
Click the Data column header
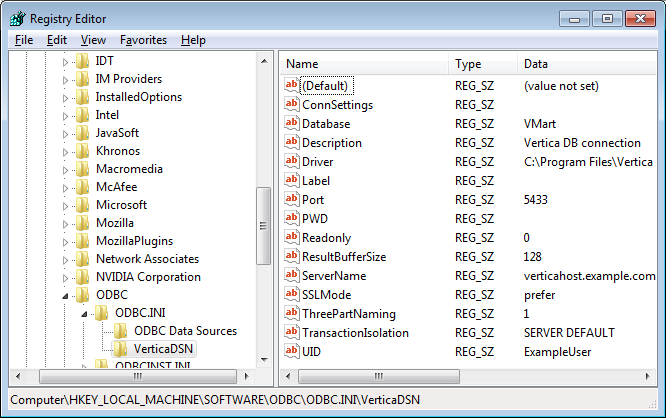588,64
